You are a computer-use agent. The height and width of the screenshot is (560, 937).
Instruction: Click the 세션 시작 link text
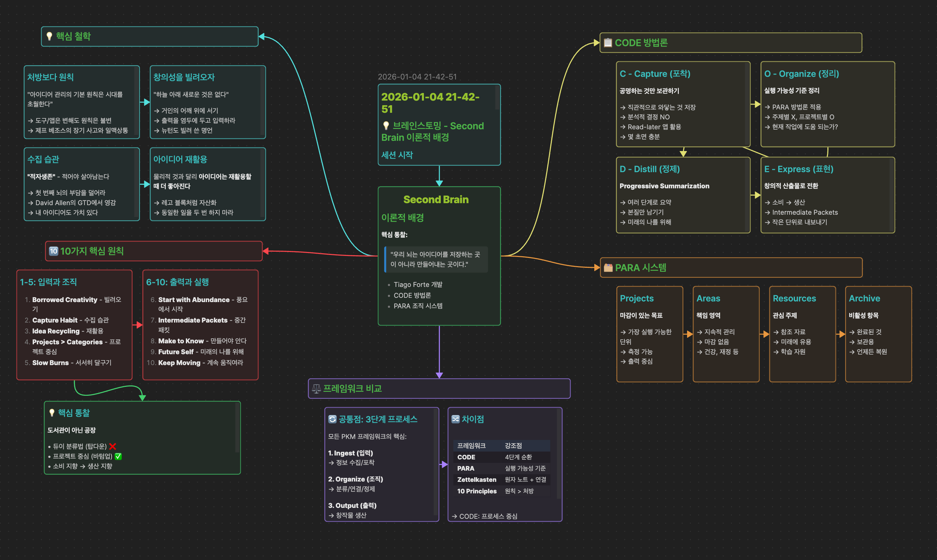[x=397, y=155]
